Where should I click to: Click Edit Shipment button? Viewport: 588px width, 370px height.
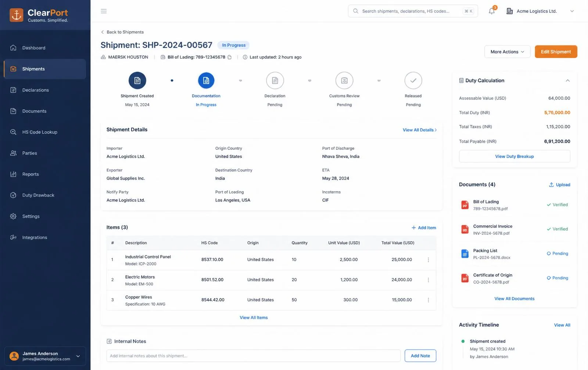556,52
